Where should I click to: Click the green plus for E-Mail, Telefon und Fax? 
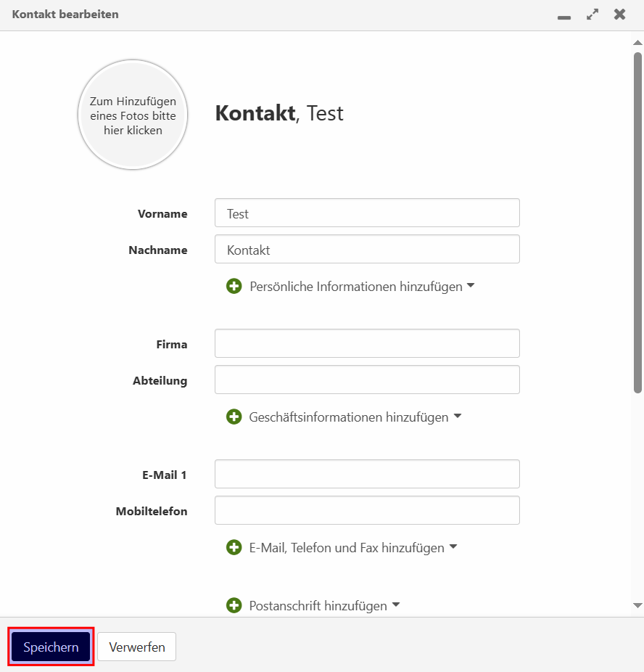[234, 547]
